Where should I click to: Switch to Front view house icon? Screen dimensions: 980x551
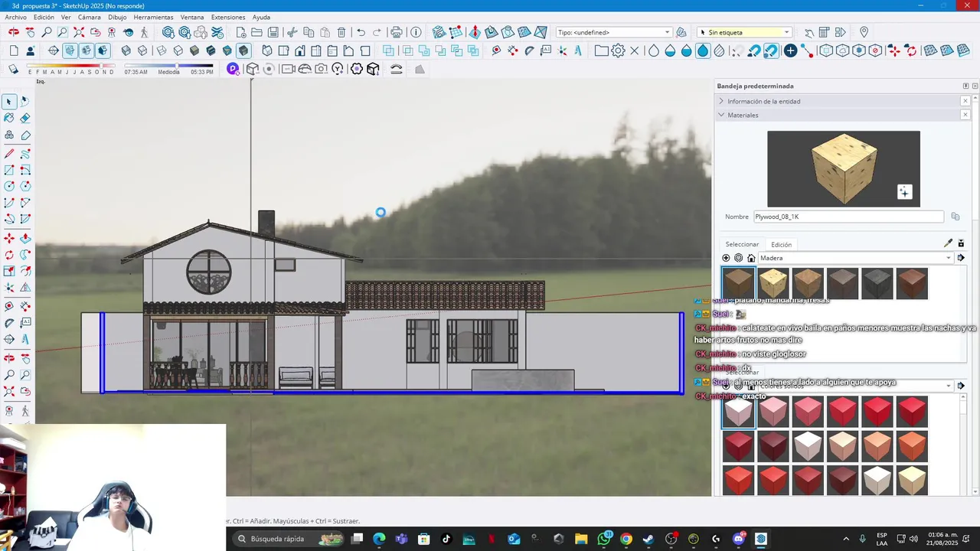pos(299,51)
